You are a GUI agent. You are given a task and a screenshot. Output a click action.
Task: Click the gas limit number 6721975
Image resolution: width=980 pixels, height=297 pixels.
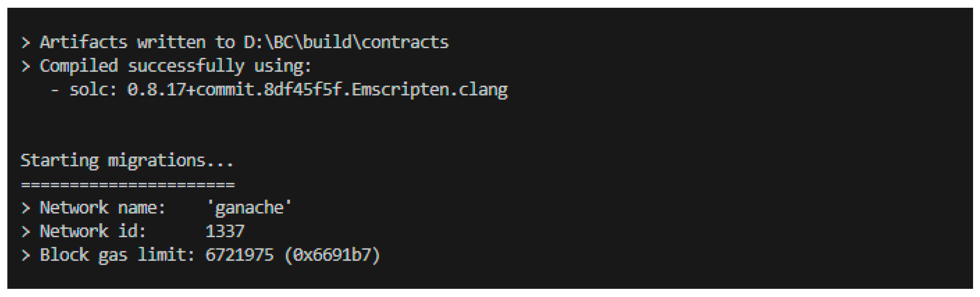[x=239, y=255]
